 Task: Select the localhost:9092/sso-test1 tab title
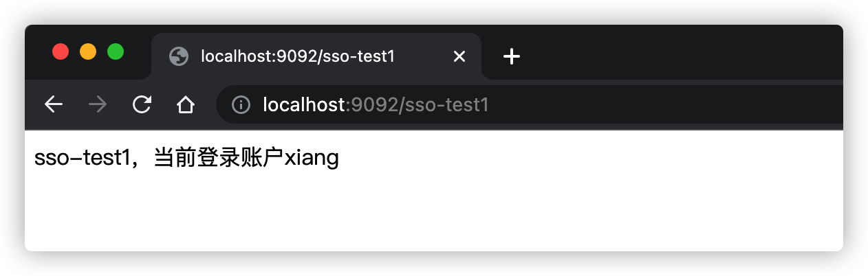point(298,56)
